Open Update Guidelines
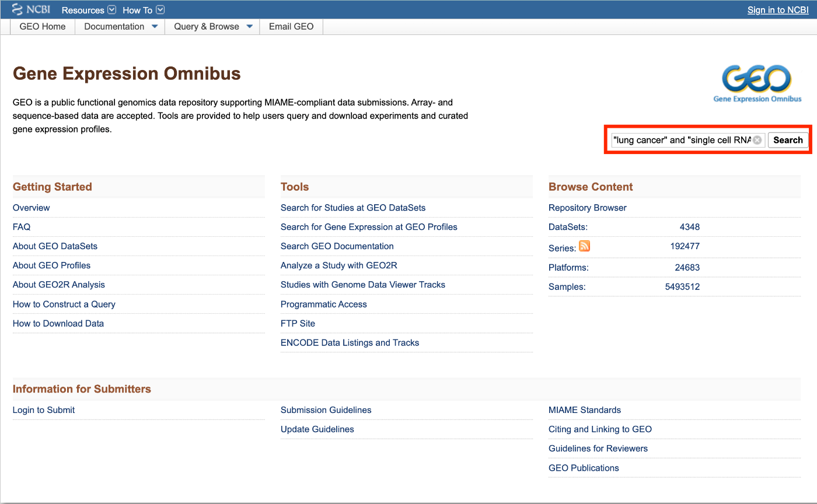Screen dimensions: 817x504 click(x=317, y=429)
